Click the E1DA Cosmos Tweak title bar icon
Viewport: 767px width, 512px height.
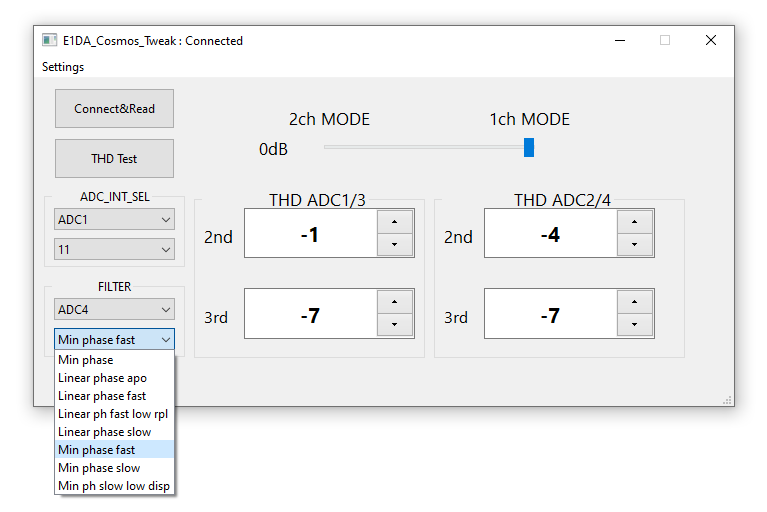click(x=49, y=41)
